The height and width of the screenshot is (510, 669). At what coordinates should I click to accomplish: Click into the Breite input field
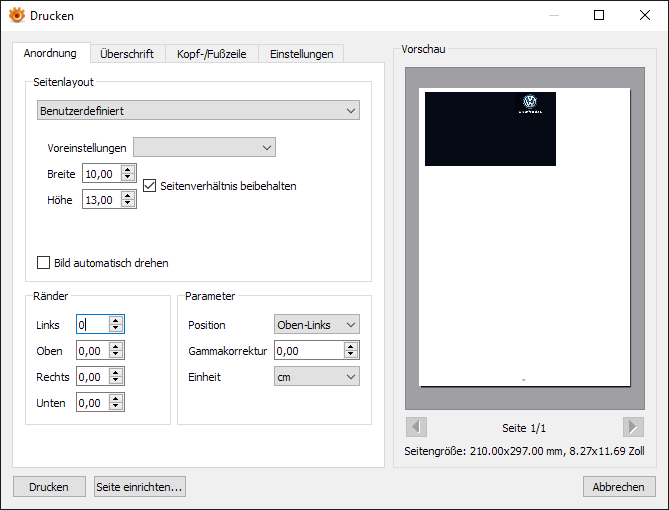point(102,174)
